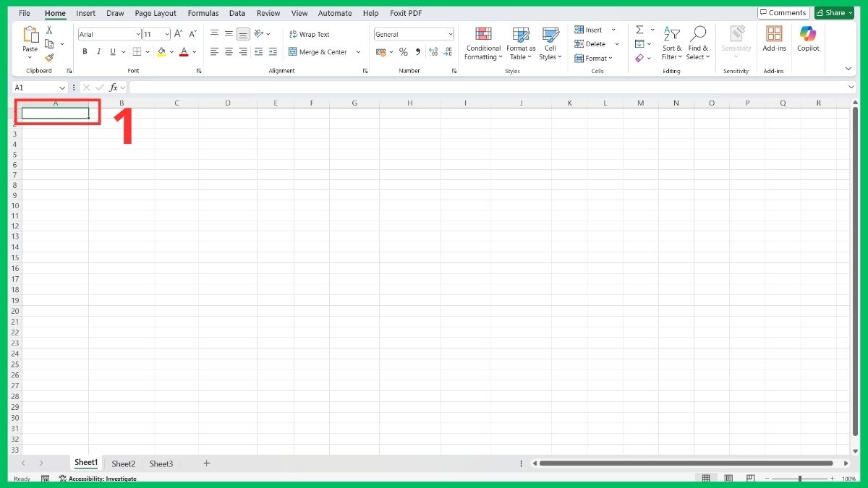Toggle underline on the selected cell

pos(114,51)
